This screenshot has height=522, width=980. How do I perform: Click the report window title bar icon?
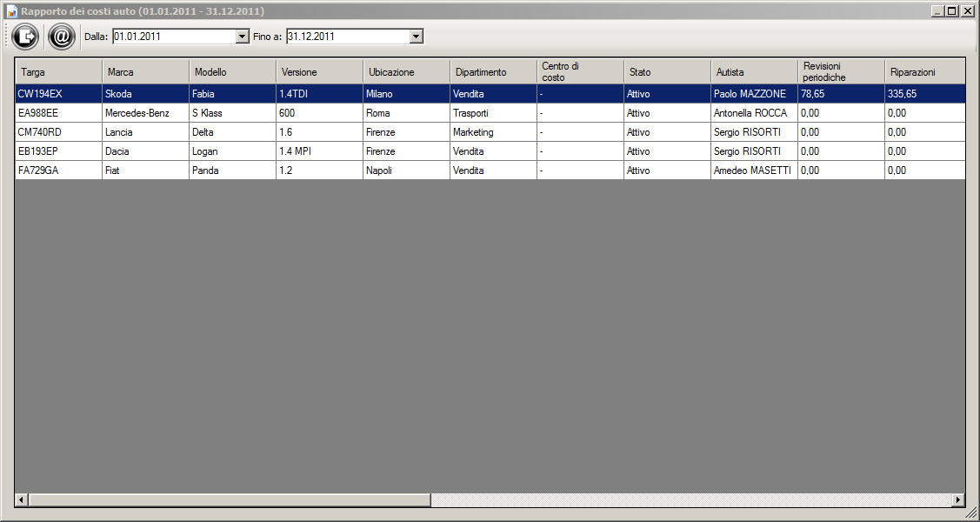(x=11, y=11)
